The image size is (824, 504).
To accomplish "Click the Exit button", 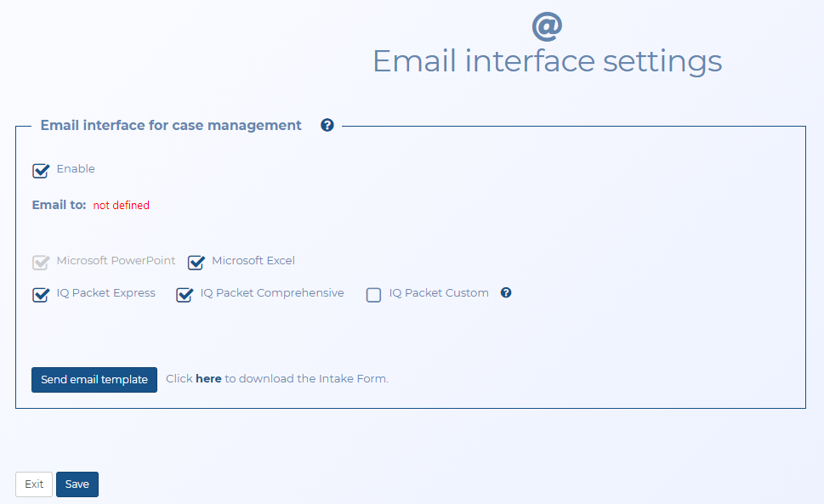I will coord(34,484).
